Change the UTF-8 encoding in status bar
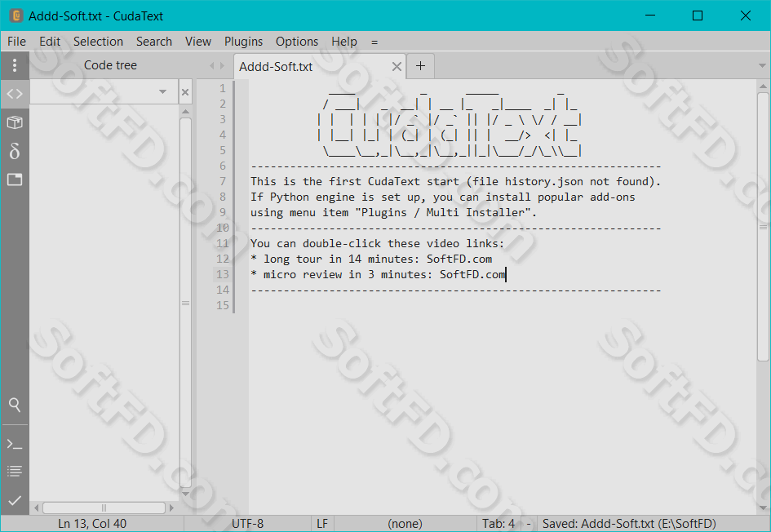The image size is (771, 532). coord(247,524)
